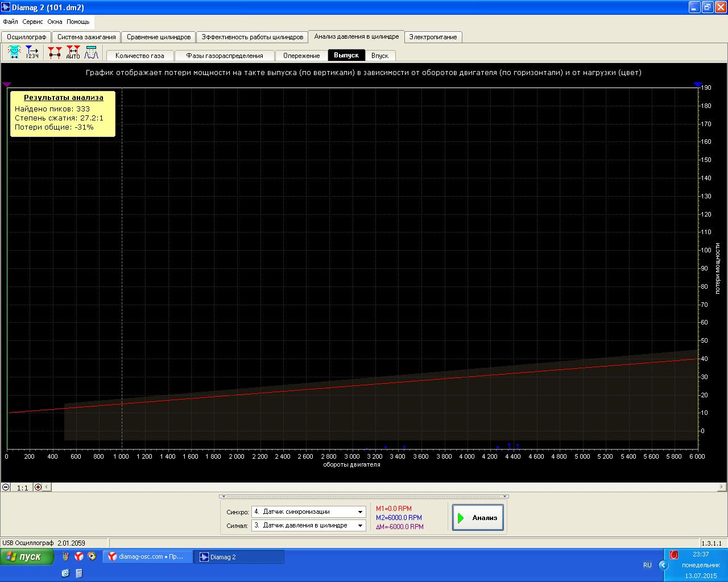Switch to Эффективность работы цилиндров tab

point(253,37)
